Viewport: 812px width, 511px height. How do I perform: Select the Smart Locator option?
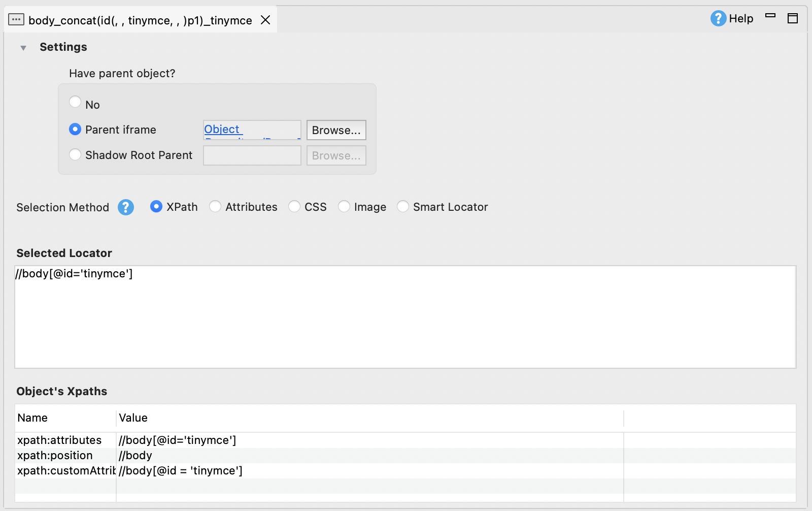403,206
